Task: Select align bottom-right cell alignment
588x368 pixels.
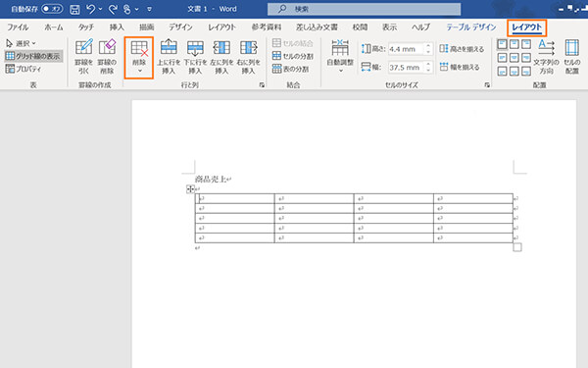Action: (x=526, y=71)
